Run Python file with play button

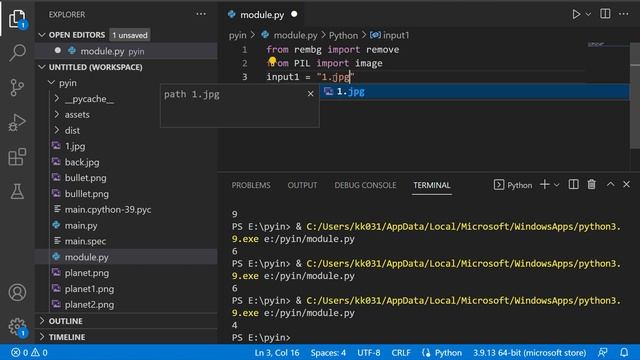tap(576, 14)
